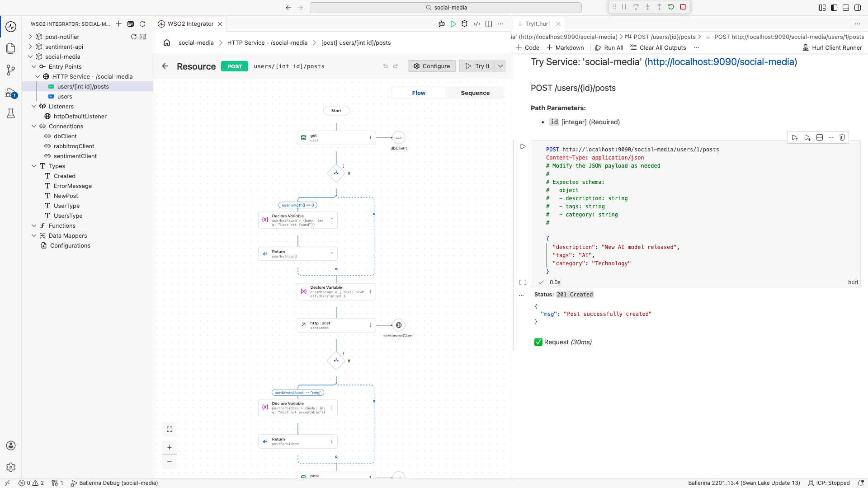
Task: Click the Try It button
Action: point(477,66)
